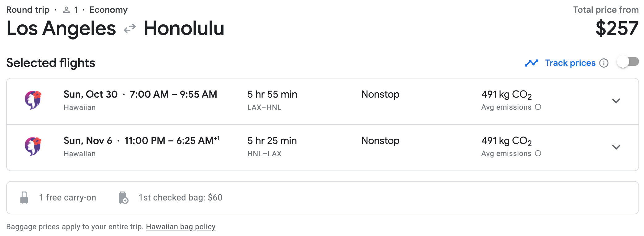The height and width of the screenshot is (236, 644).
Task: Click the carry-on luggage icon
Action: tap(24, 198)
